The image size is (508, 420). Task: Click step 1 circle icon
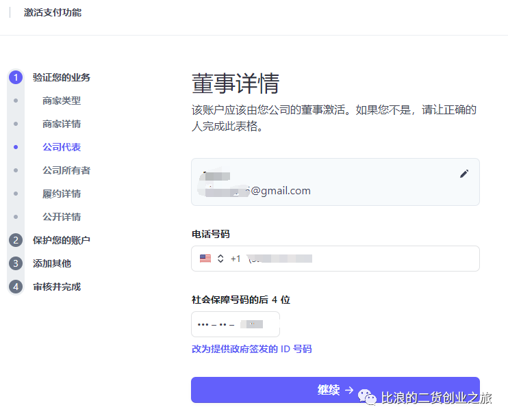16,77
